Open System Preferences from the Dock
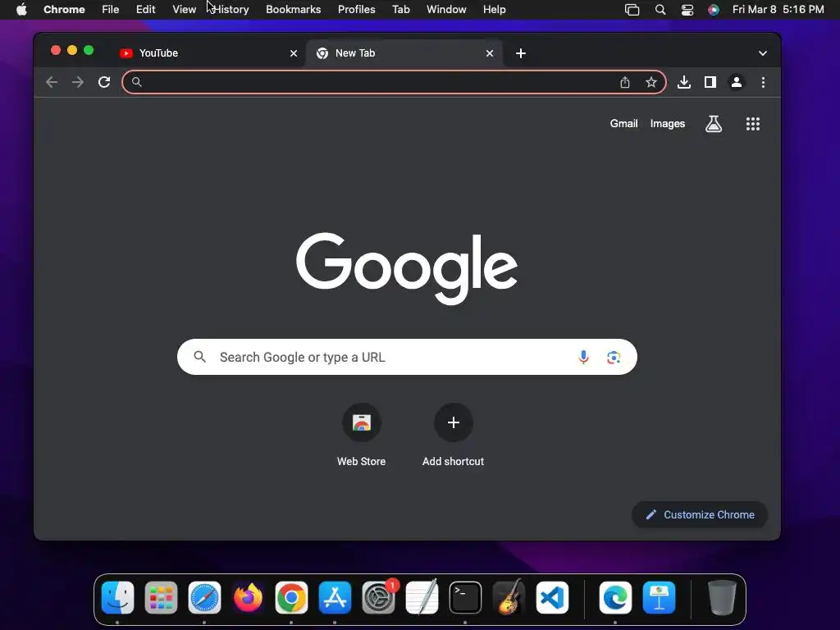 click(x=379, y=597)
